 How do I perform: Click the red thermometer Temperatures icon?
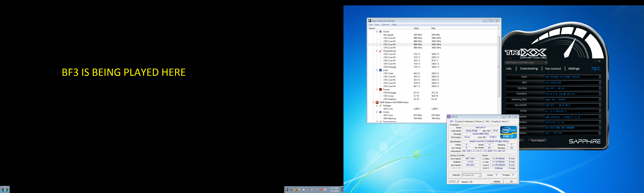pos(380,51)
